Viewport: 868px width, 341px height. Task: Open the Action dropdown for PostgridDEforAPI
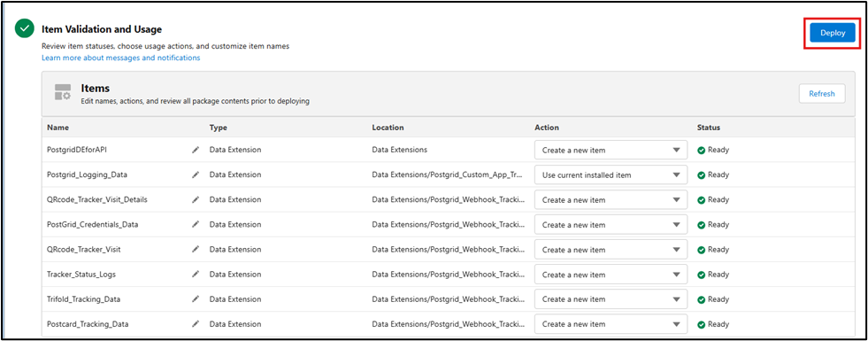pyautogui.click(x=611, y=150)
